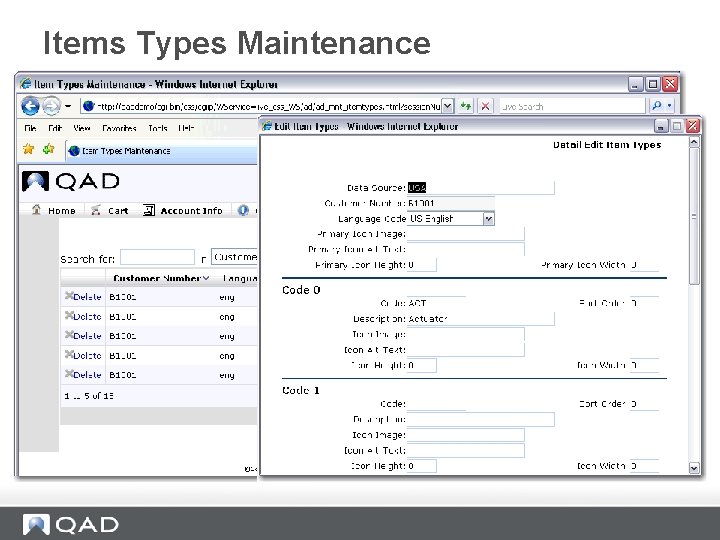The height and width of the screenshot is (540, 720).
Task: Click the Customer Number field showing B1001
Action: [x=450, y=203]
